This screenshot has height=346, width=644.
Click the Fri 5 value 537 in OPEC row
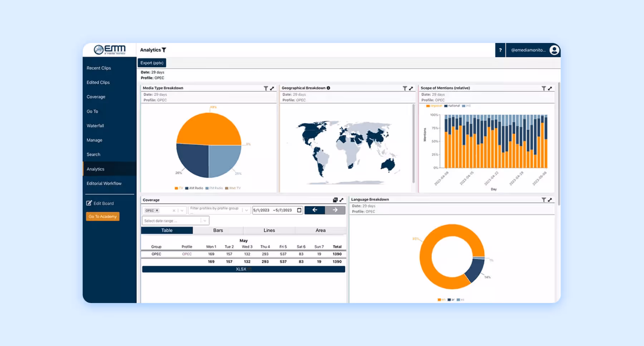283,254
